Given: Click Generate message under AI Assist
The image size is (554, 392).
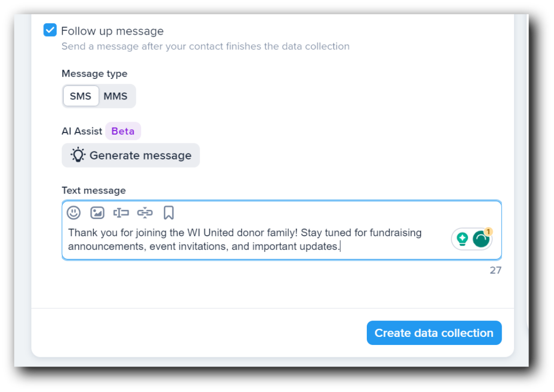Looking at the screenshot, I should pos(130,155).
